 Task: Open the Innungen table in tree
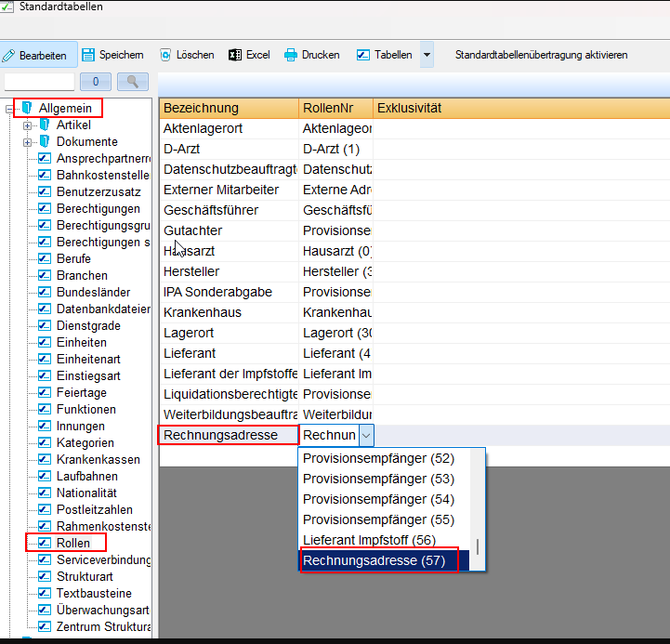80,426
